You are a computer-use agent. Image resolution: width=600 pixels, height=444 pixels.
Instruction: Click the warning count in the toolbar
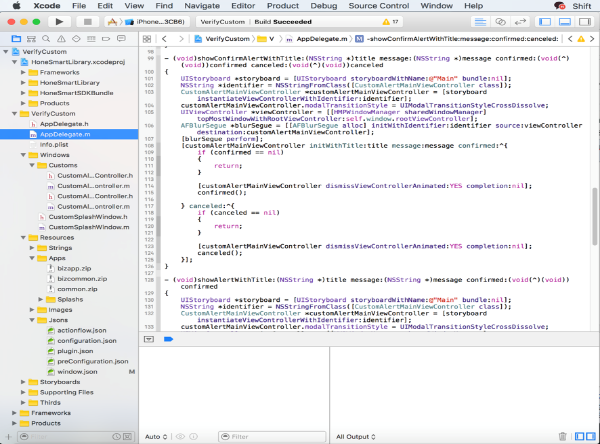pyautogui.click(x=390, y=22)
